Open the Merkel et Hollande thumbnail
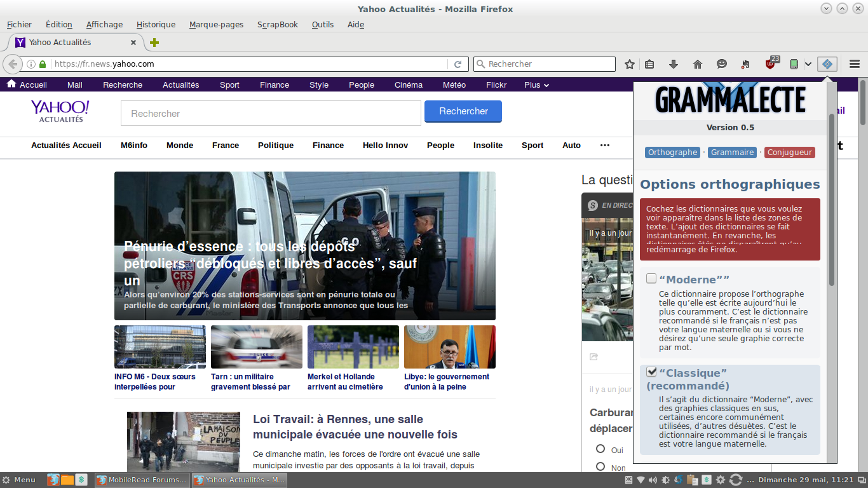 point(353,347)
